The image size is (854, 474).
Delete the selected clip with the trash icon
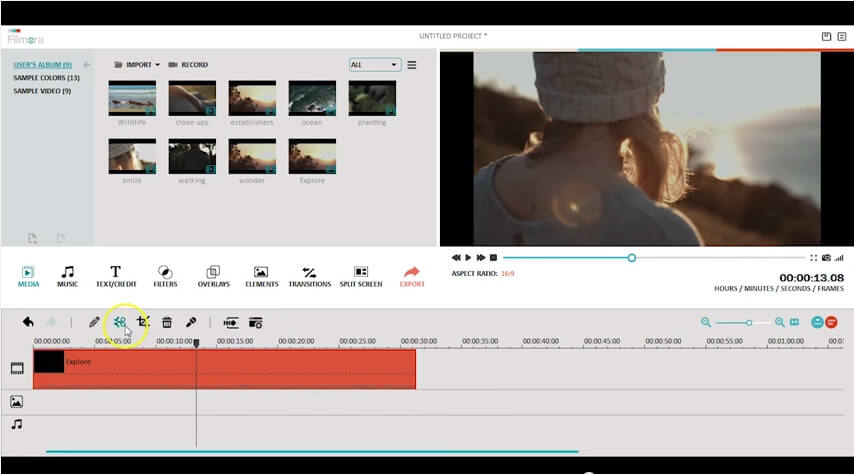pos(167,323)
